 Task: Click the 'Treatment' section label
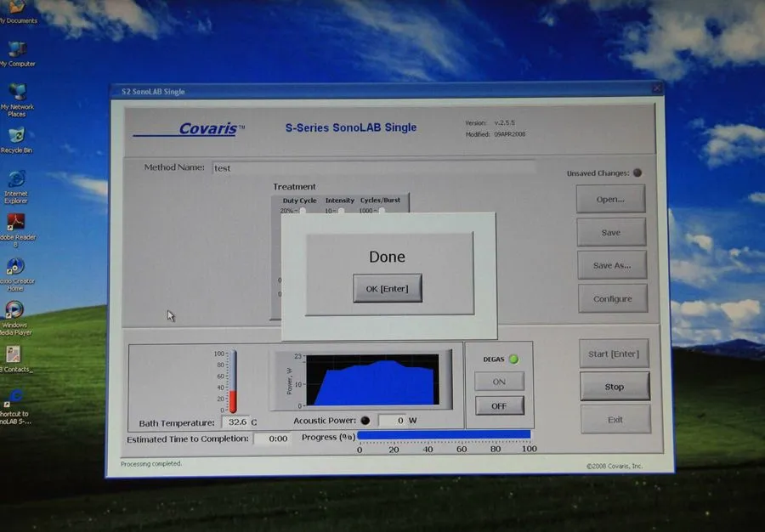click(294, 186)
